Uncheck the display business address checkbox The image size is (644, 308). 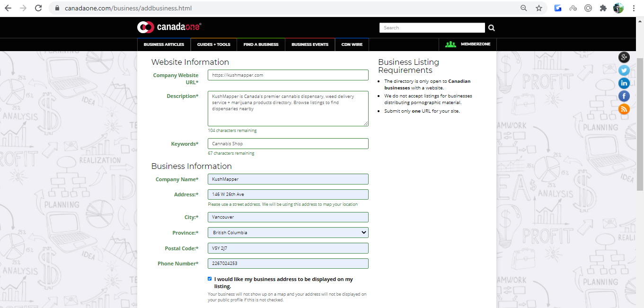pyautogui.click(x=210, y=279)
